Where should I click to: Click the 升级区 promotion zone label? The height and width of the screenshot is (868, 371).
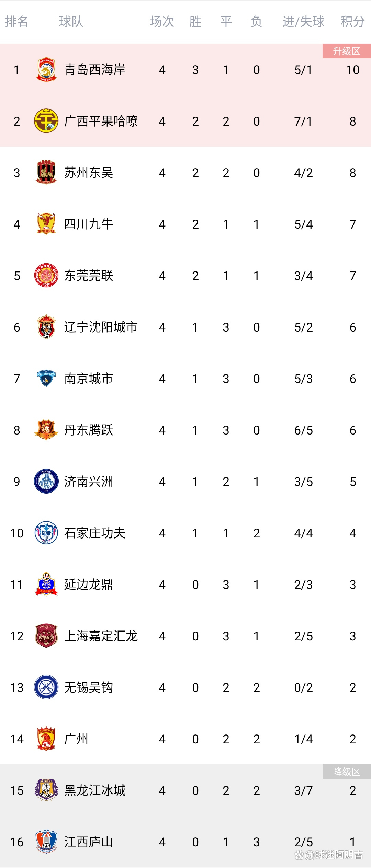pyautogui.click(x=346, y=51)
